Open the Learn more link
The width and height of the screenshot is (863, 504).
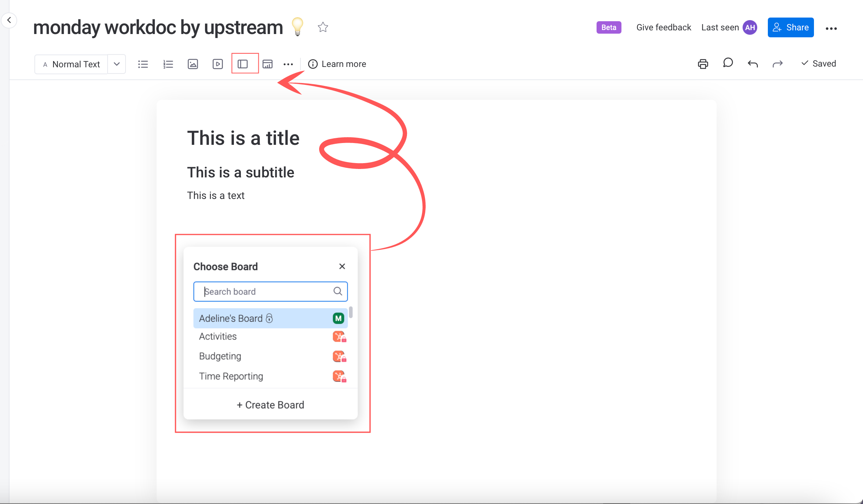337,64
